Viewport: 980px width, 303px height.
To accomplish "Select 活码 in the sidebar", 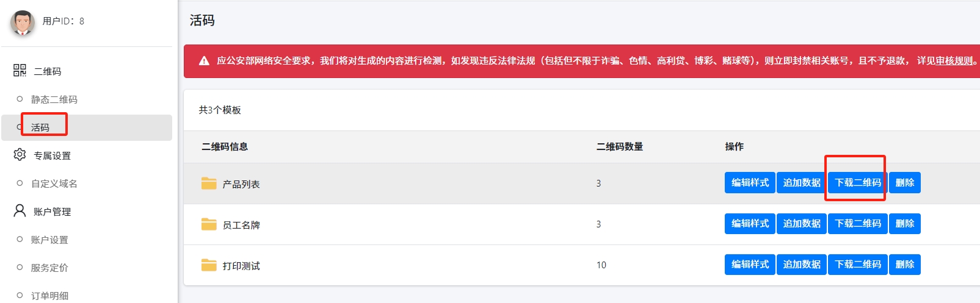I will [40, 127].
